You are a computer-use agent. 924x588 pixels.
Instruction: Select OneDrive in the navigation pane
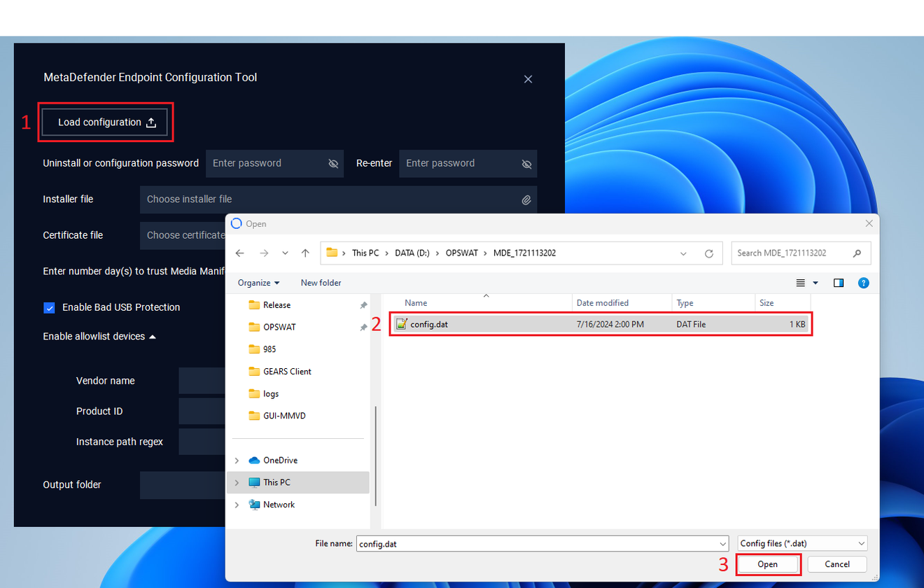[x=280, y=461]
